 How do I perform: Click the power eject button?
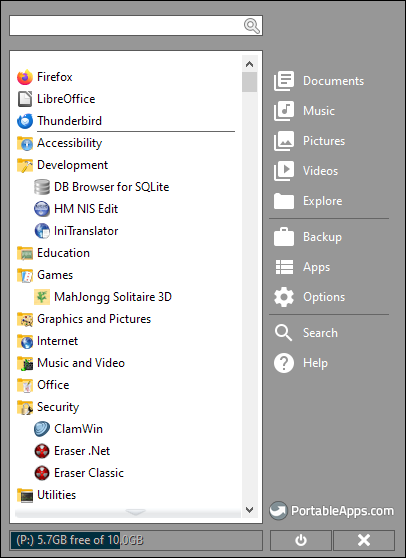[301, 540]
